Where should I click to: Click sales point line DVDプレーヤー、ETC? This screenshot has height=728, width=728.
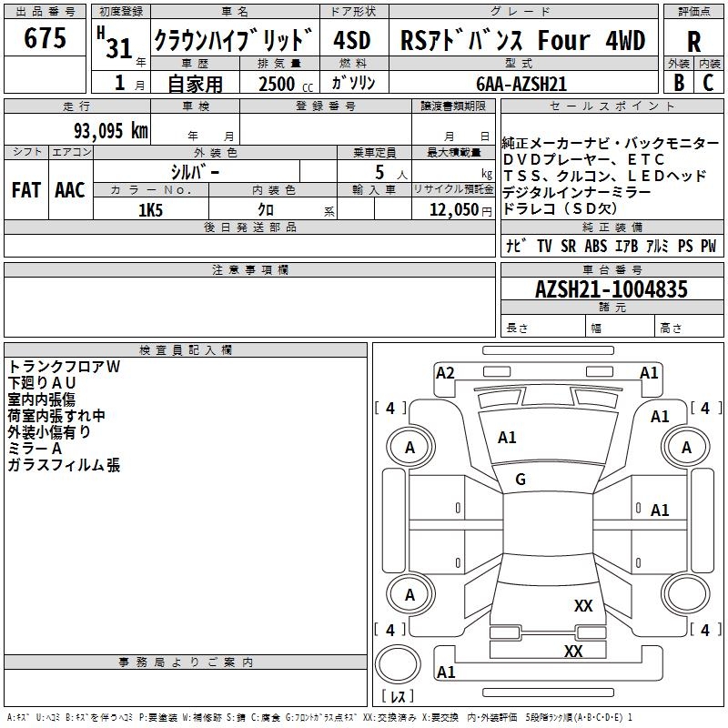tap(583, 159)
